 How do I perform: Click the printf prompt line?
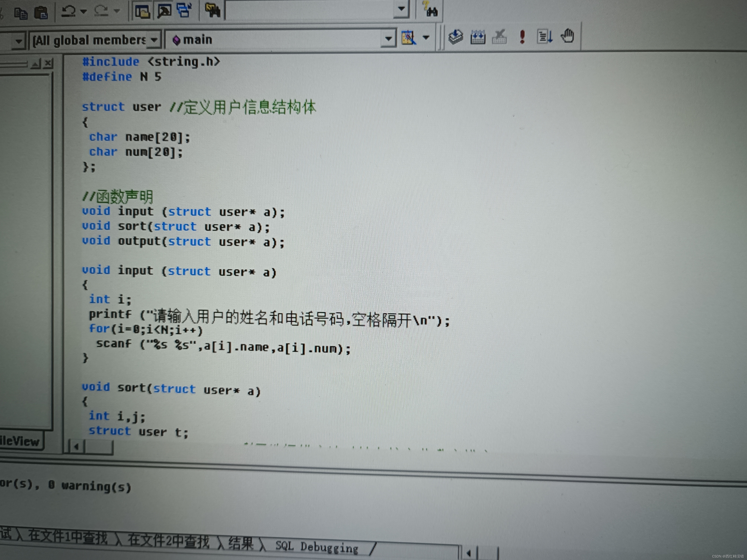(270, 318)
